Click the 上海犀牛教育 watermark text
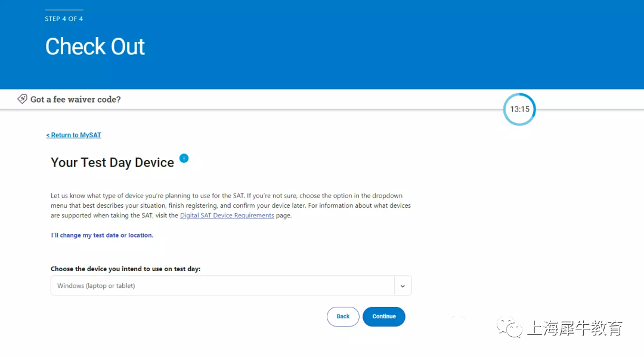The height and width of the screenshot is (357, 644). coord(575,328)
